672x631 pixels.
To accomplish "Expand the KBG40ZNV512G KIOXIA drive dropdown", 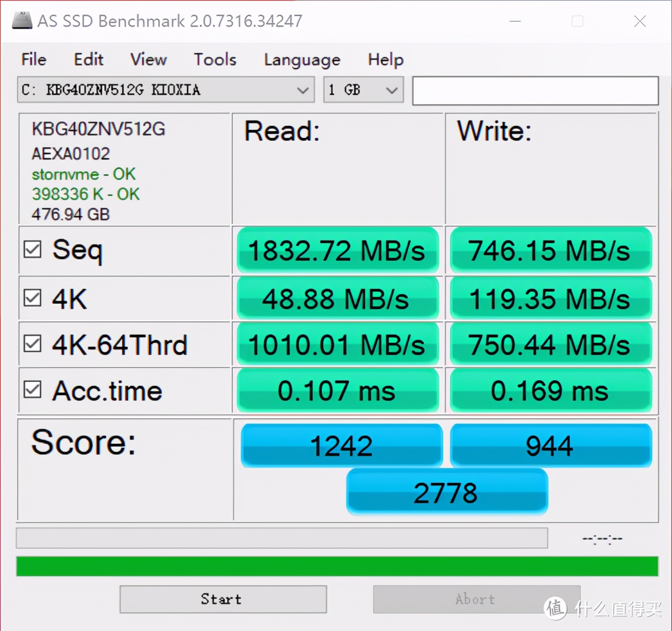I will (166, 90).
